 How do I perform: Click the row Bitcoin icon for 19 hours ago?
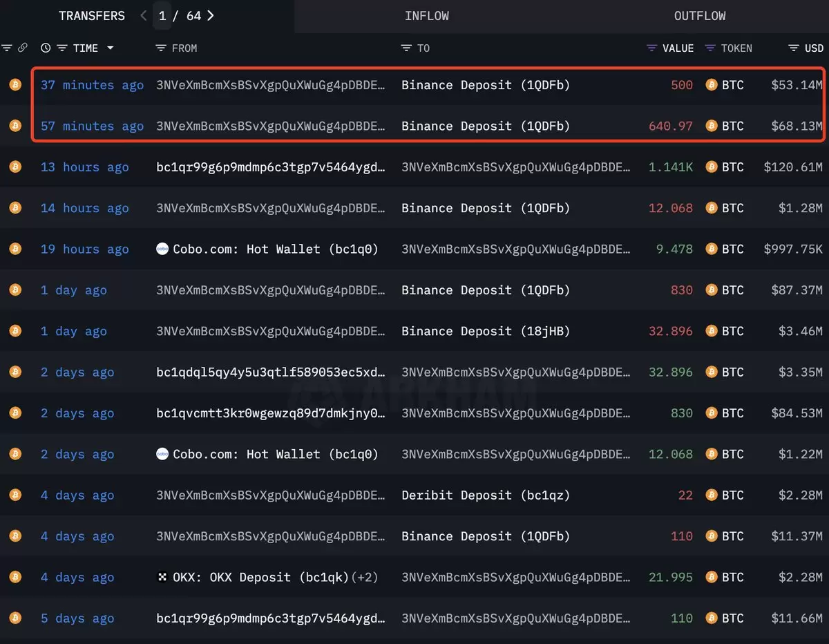pyautogui.click(x=15, y=249)
